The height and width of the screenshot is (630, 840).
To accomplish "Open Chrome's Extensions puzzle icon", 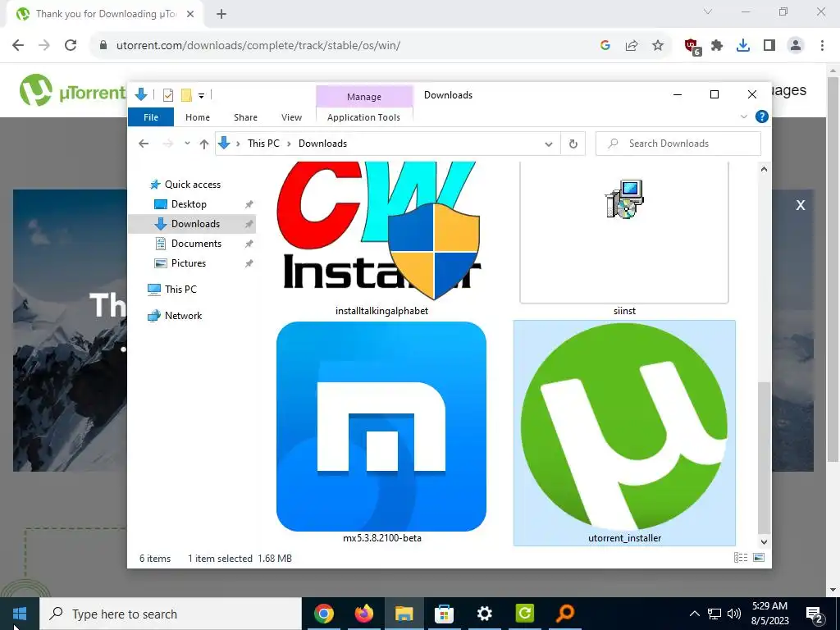I will pos(717,46).
